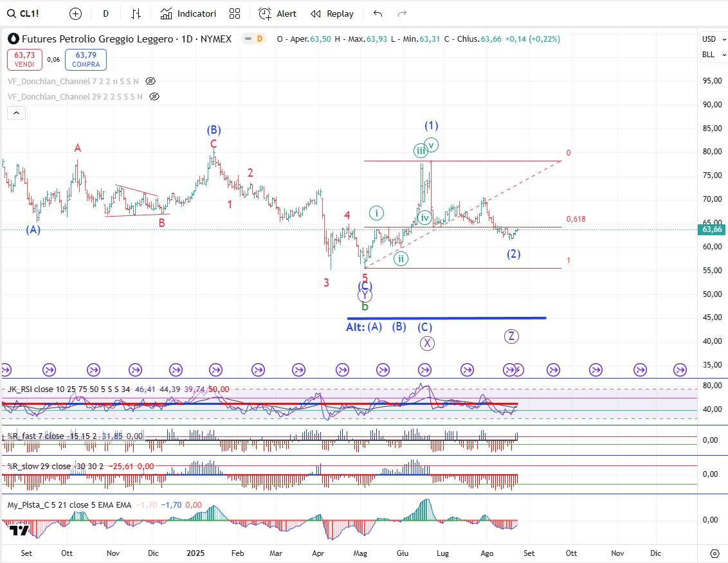Image resolution: width=728 pixels, height=563 pixels.
Task: Open the chart type bars selector
Action: 136,13
